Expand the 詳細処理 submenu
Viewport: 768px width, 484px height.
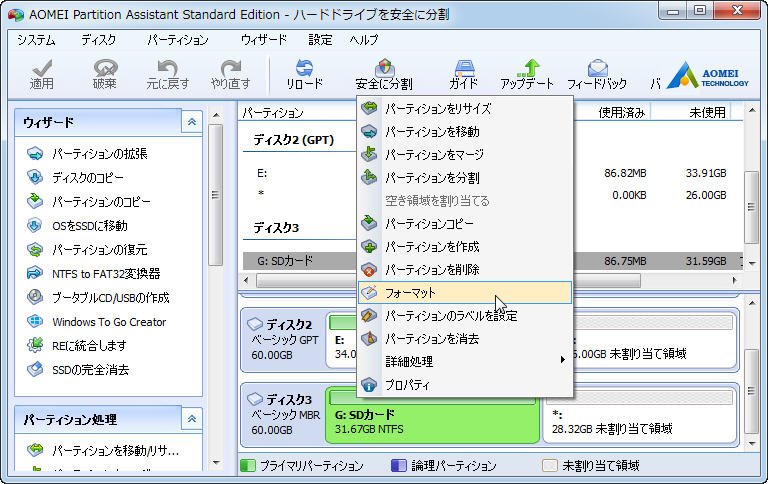coord(465,362)
